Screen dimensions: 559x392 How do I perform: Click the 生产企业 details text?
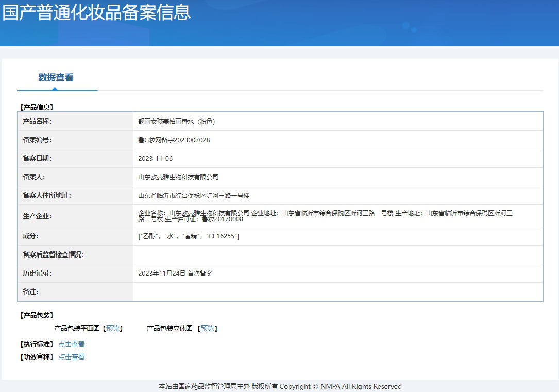[x=326, y=216]
